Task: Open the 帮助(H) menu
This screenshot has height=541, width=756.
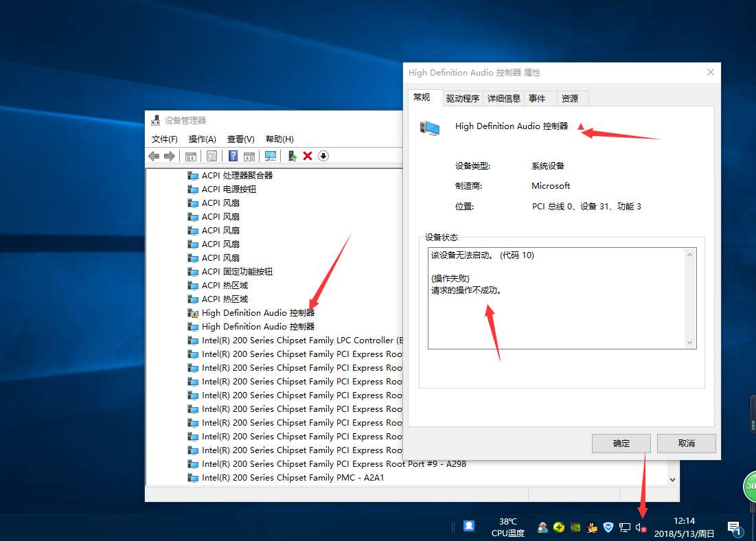Action: tap(279, 139)
